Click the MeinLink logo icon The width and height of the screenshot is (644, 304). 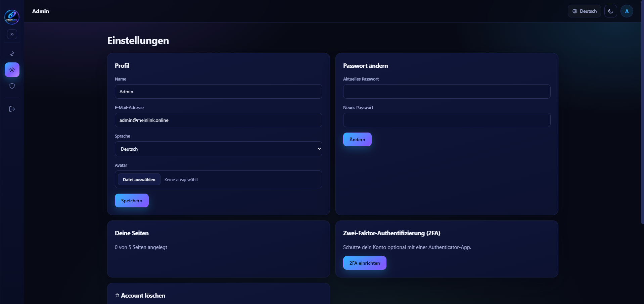[12, 17]
